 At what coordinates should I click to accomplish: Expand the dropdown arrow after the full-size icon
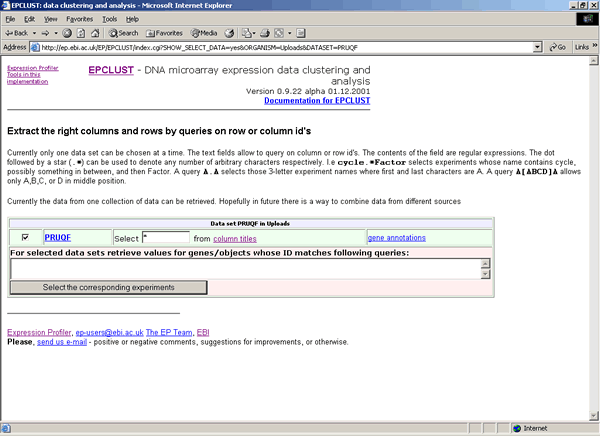(x=289, y=33)
